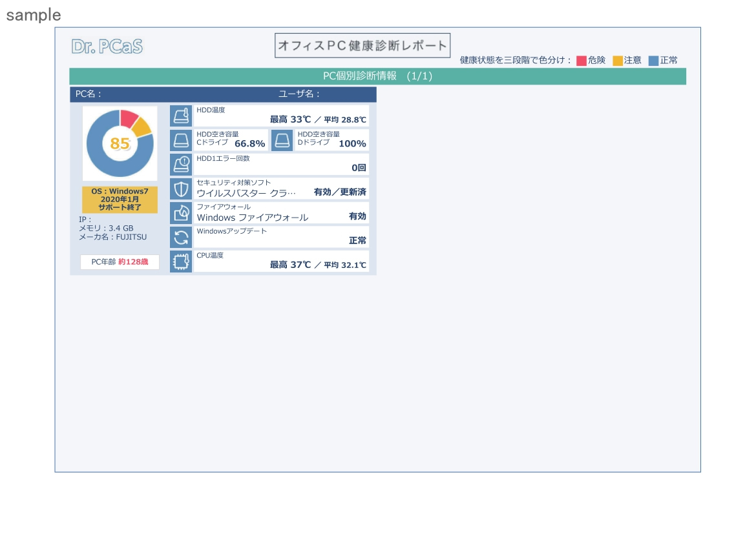This screenshot has height=534, width=756.
Task: Click the yellow 注意 legend swatch
Action: [x=618, y=61]
